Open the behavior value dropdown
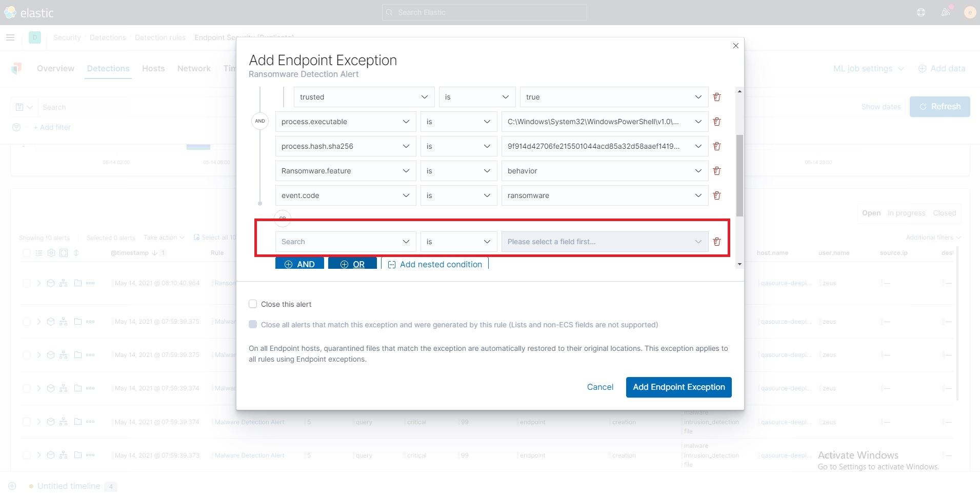 click(605, 171)
